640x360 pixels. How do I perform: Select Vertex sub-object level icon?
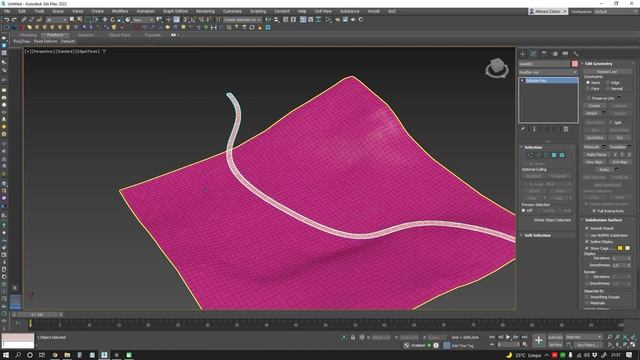click(530, 155)
